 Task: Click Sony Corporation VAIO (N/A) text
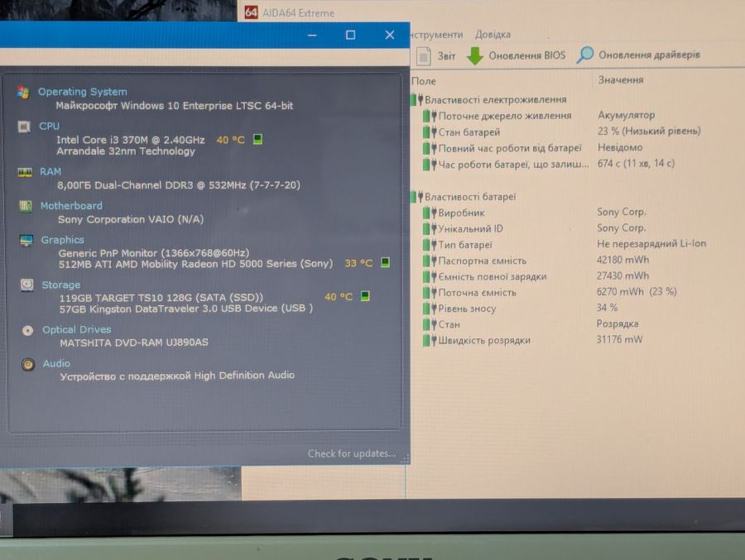pos(131,219)
